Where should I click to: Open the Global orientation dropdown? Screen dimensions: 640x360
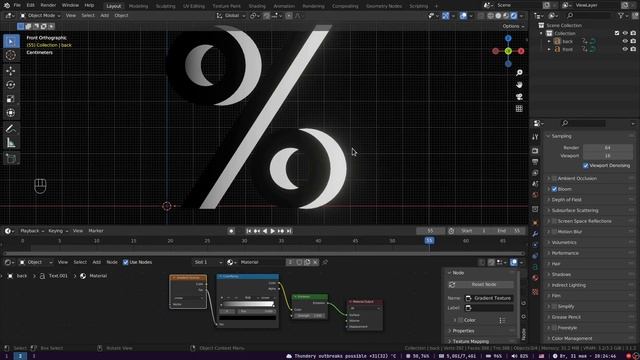231,16
